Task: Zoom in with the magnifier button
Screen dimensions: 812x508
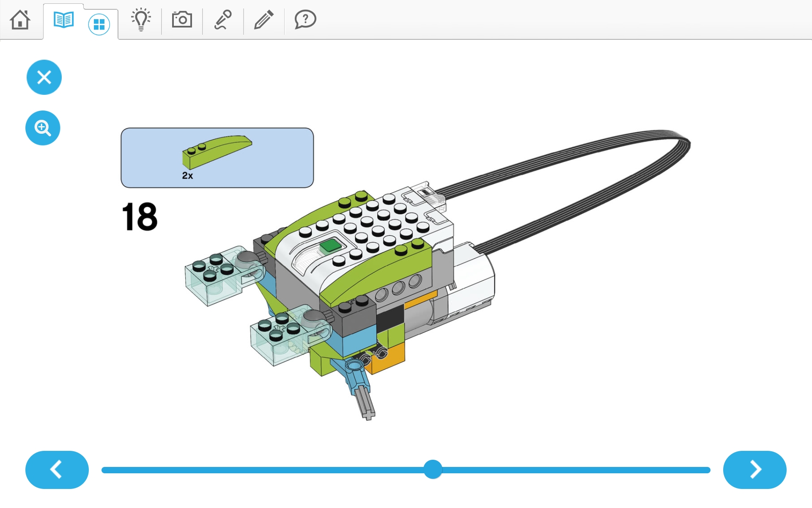Action: (43, 128)
